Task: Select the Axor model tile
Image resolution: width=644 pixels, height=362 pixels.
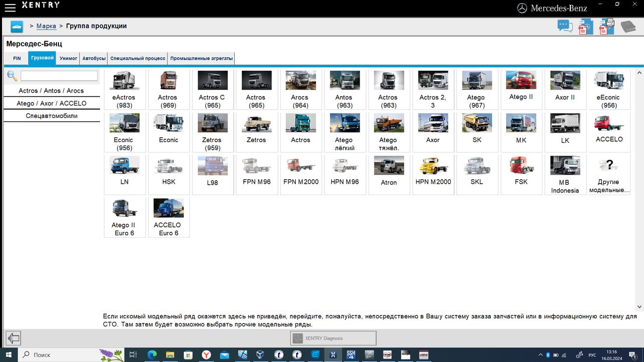Action: [x=433, y=132]
